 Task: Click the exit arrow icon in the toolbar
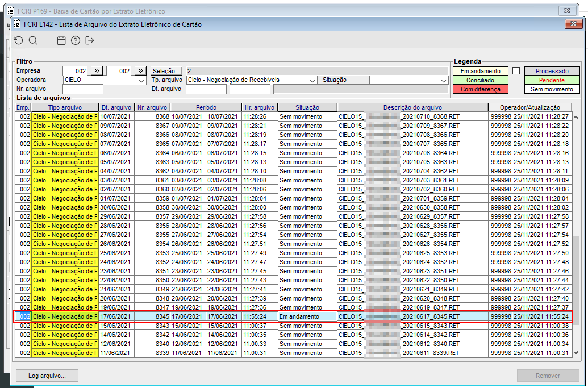coord(90,40)
